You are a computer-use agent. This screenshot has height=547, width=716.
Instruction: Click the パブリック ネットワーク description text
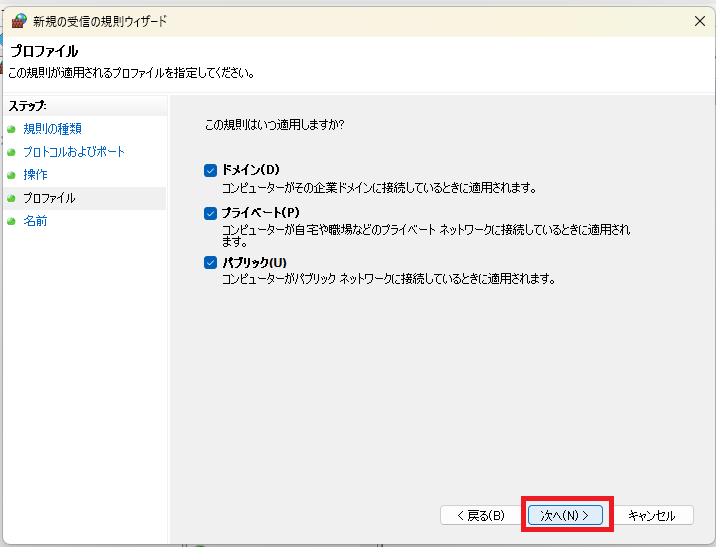[389, 279]
